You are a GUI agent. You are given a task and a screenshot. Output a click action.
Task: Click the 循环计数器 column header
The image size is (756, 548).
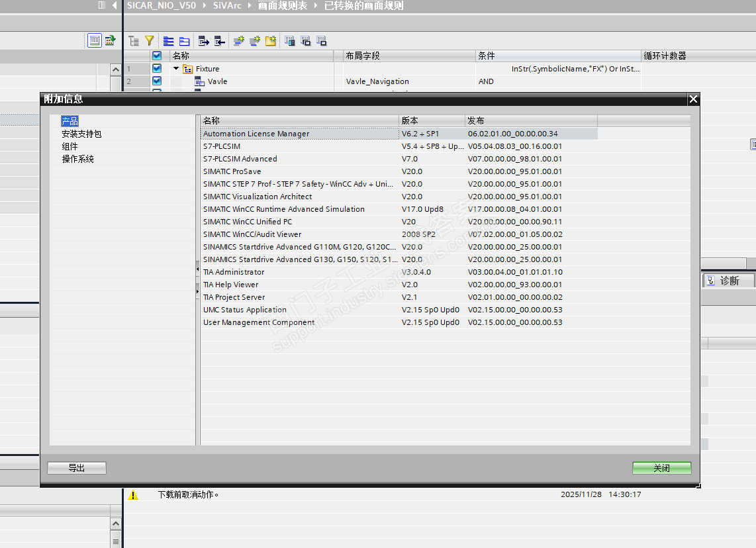tap(698, 56)
